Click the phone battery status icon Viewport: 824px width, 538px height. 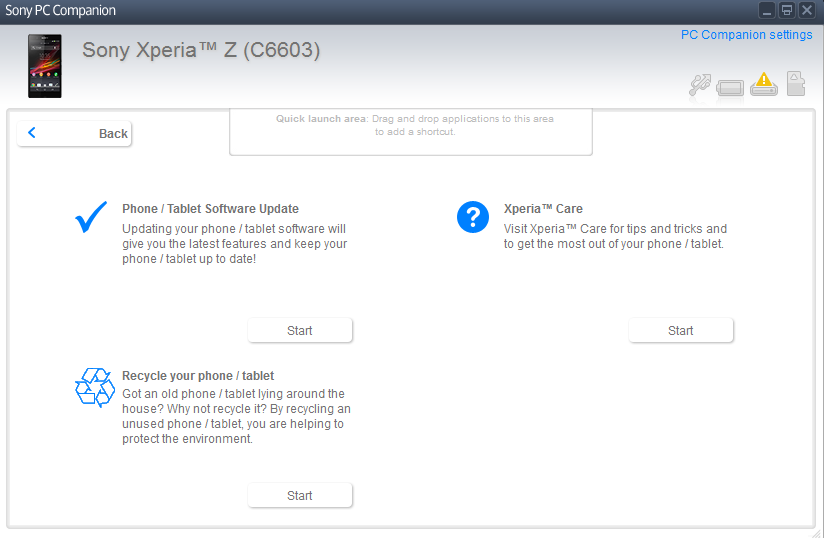[730, 88]
